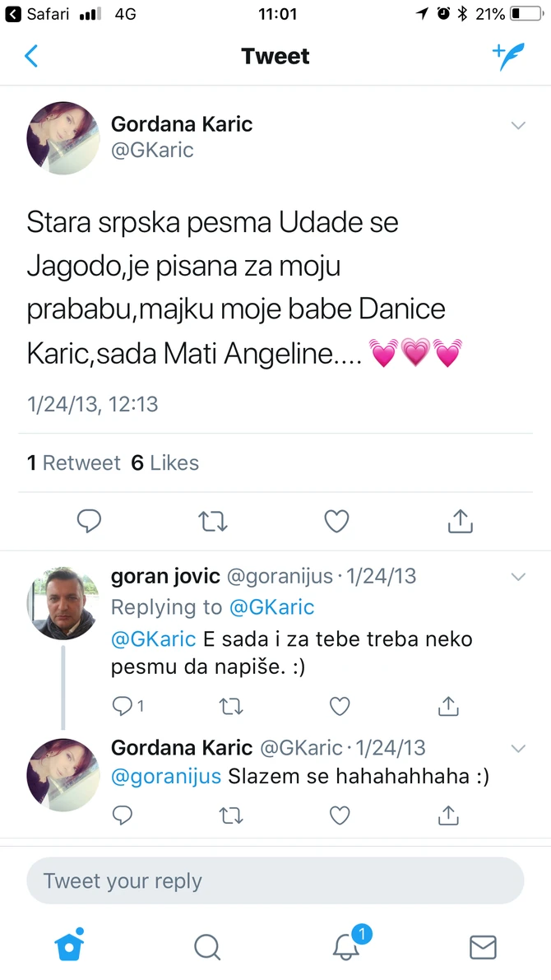The image size is (551, 980).
Task: Open Direct Messages envelope icon
Action: [483, 946]
